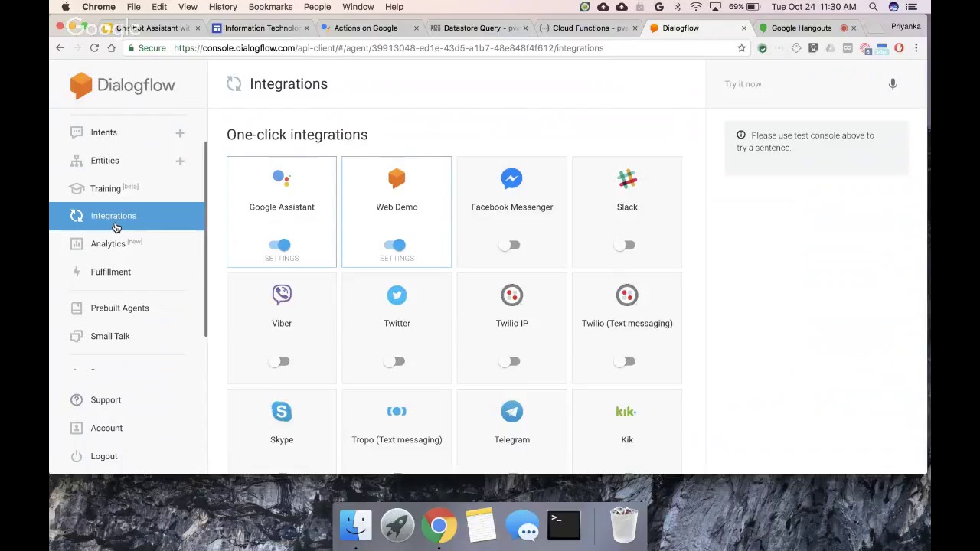The width and height of the screenshot is (980, 551).
Task: Click the Try it now input field
Action: (x=800, y=84)
